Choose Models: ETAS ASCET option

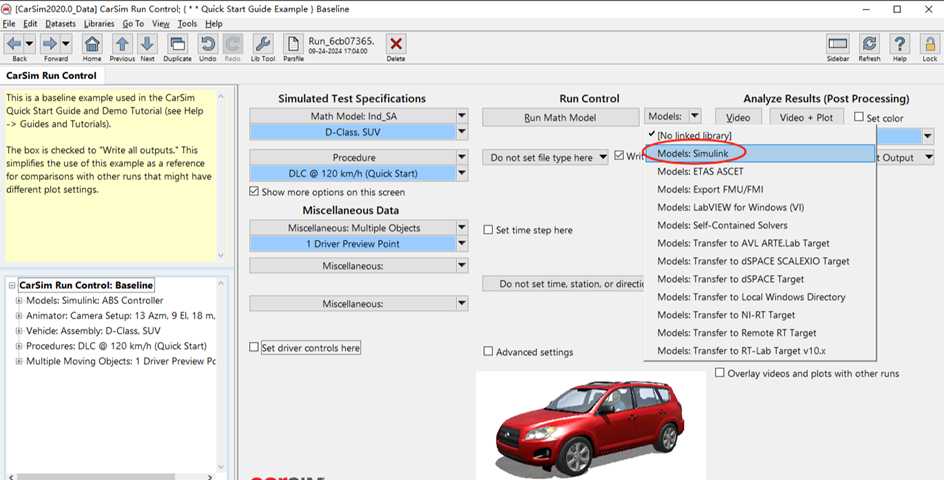tap(760, 172)
